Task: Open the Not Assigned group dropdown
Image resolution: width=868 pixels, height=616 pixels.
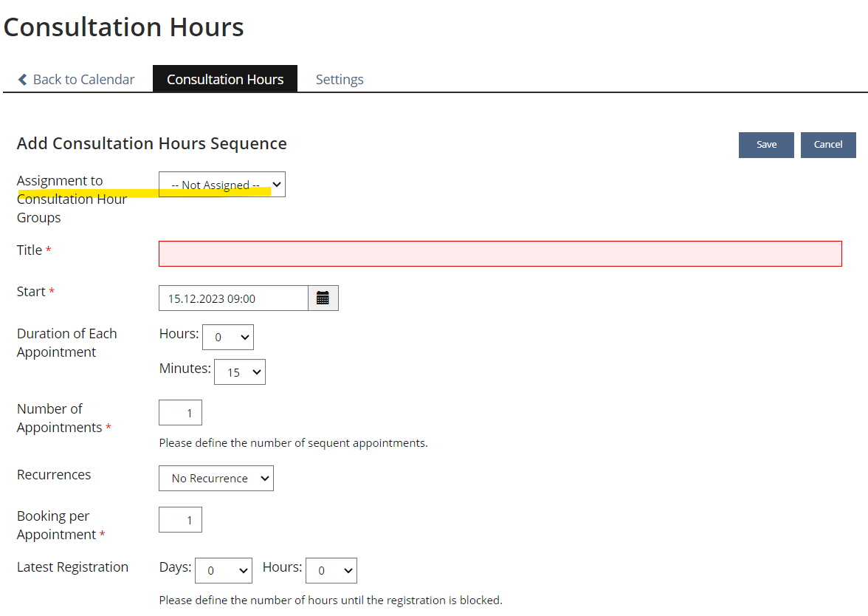Action: point(222,185)
